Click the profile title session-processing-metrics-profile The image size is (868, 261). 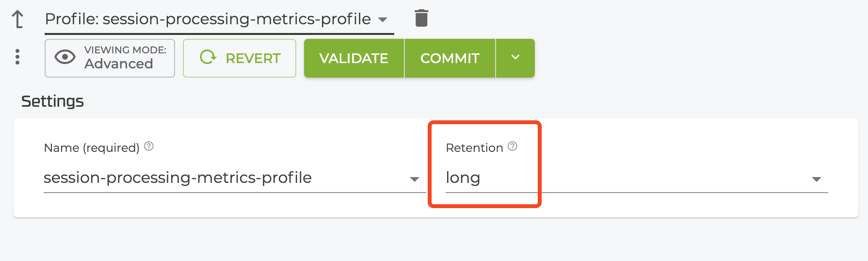coord(208,19)
